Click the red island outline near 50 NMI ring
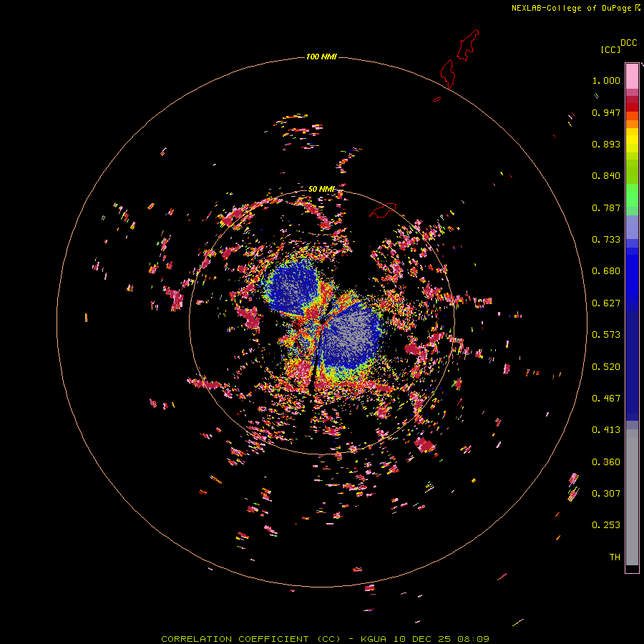 pyautogui.click(x=382, y=210)
